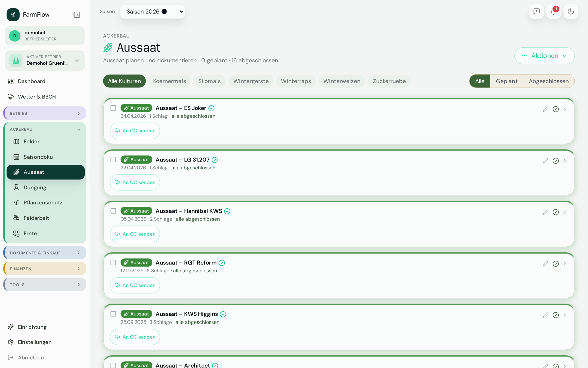
Task: Collapse the Ackerbau sidebar section
Action: [x=45, y=129]
